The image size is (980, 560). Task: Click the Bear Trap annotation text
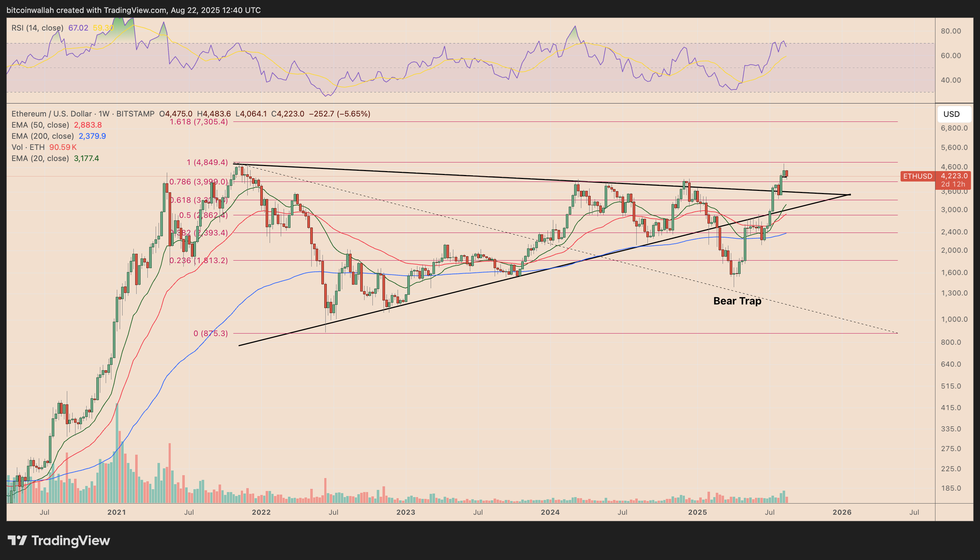coord(737,301)
